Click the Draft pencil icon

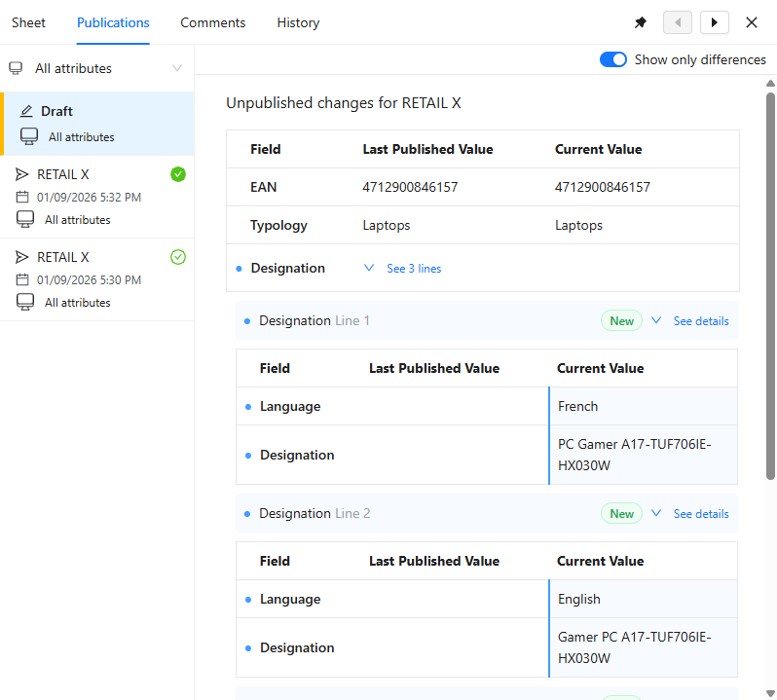tap(26, 111)
